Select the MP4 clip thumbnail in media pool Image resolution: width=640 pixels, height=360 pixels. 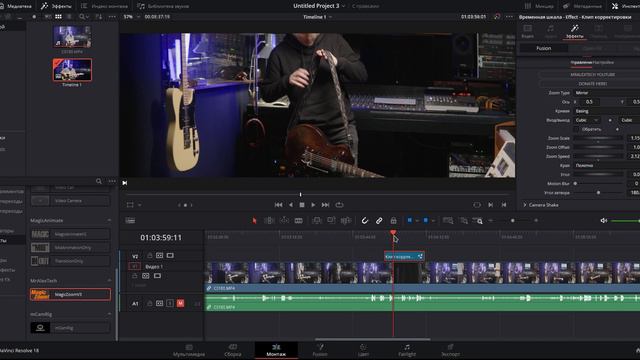[72, 37]
